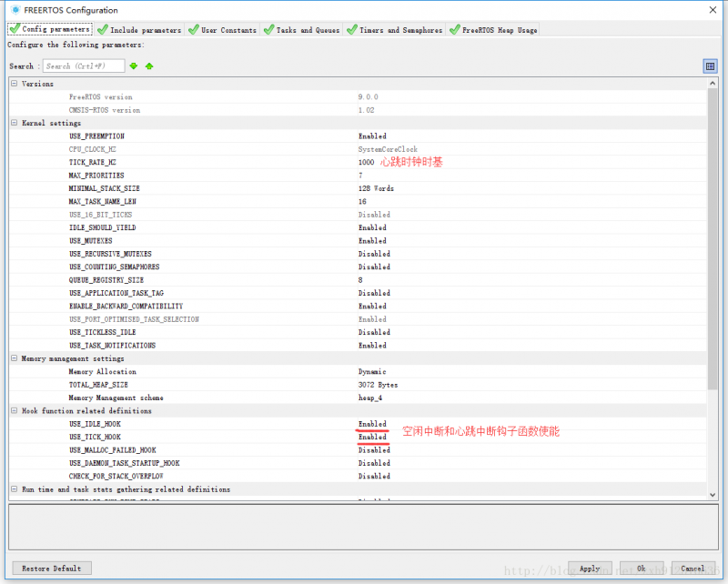Select the FreeRTOS version row
The height and width of the screenshot is (584, 728).
click(358, 96)
